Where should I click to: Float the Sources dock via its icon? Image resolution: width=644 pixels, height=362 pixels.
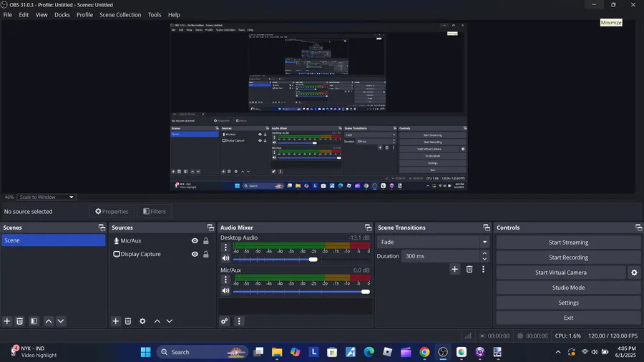[210, 228]
